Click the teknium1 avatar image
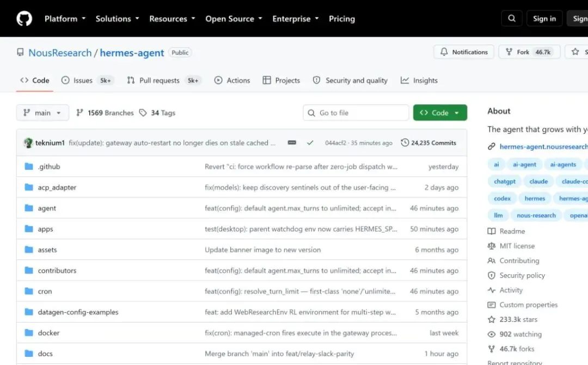 tap(28, 143)
